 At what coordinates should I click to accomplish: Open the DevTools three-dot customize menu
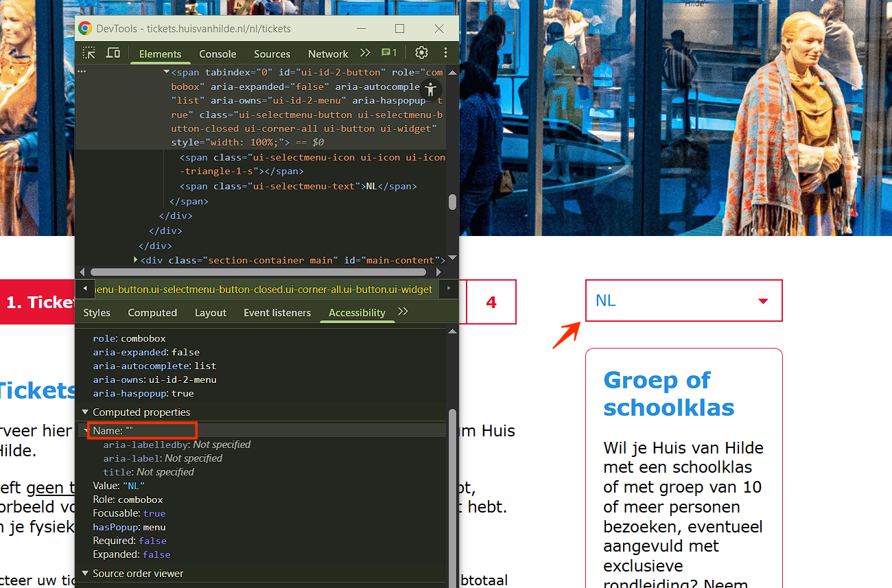445,54
